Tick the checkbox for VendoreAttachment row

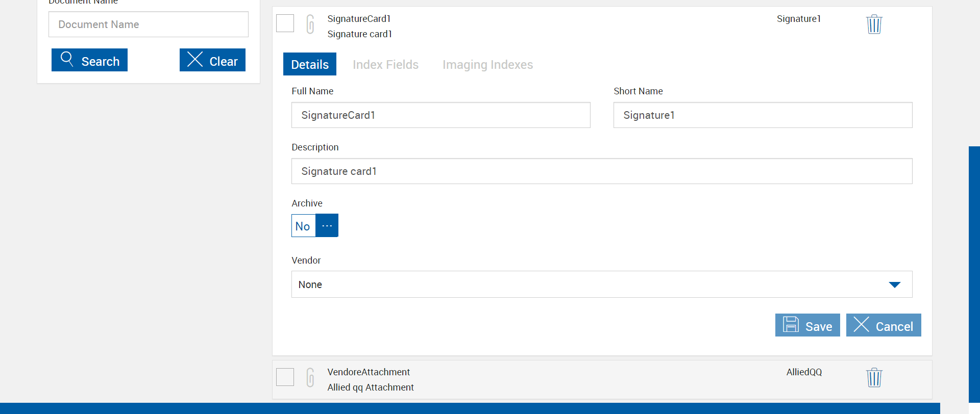point(285,377)
